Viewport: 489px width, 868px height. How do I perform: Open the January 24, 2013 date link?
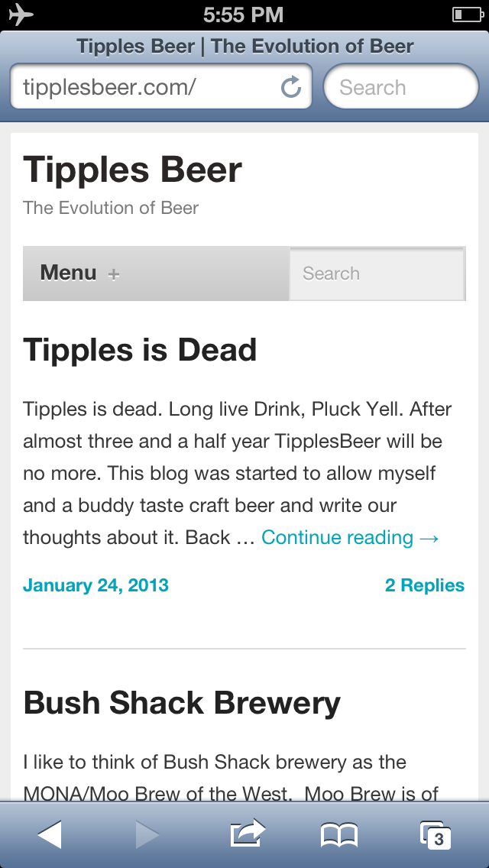click(x=96, y=586)
